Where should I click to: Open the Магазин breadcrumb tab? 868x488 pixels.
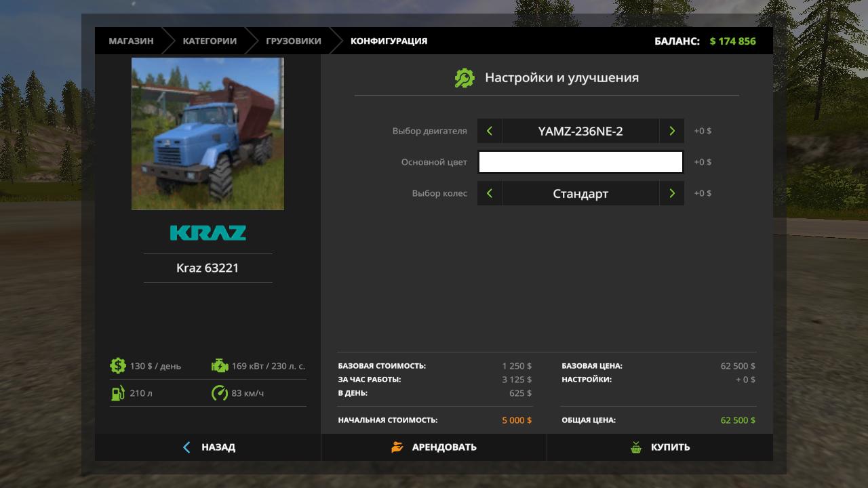(131, 41)
